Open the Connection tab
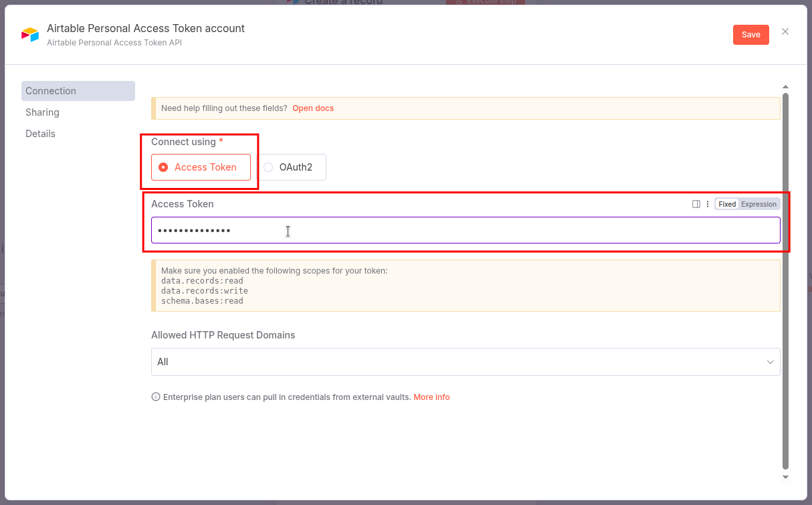Viewport: 812px width, 505px height. click(78, 91)
